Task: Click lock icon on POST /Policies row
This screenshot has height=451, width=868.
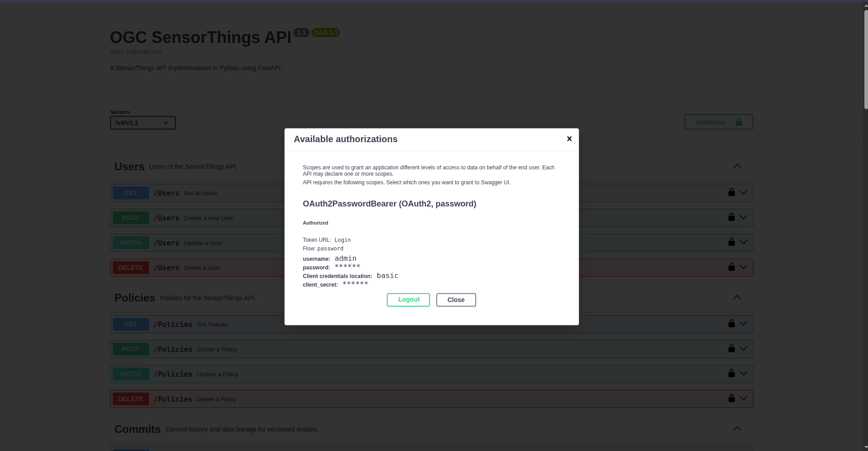Action: pos(731,348)
